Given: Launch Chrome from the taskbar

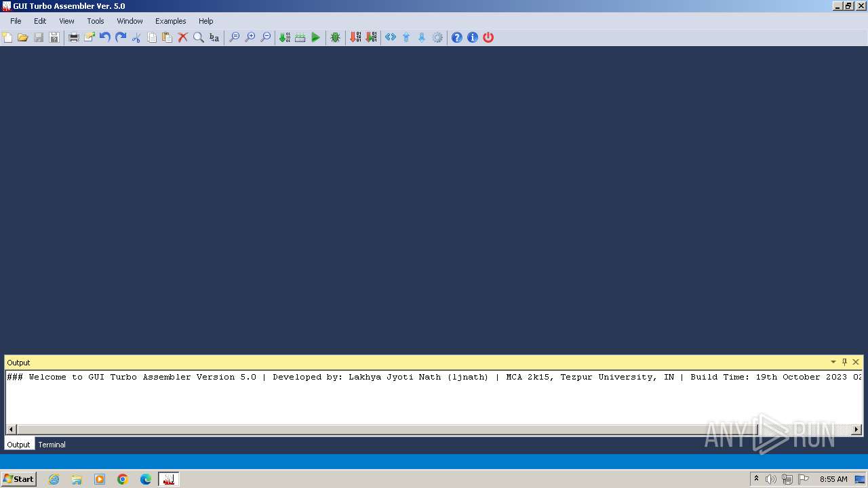Looking at the screenshot, I should click(x=123, y=479).
